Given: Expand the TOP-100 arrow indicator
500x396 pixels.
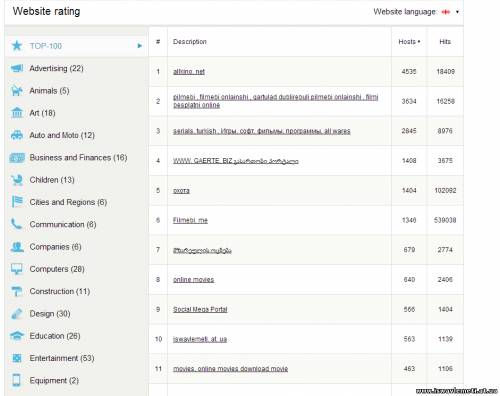Looking at the screenshot, I should (x=140, y=46).
